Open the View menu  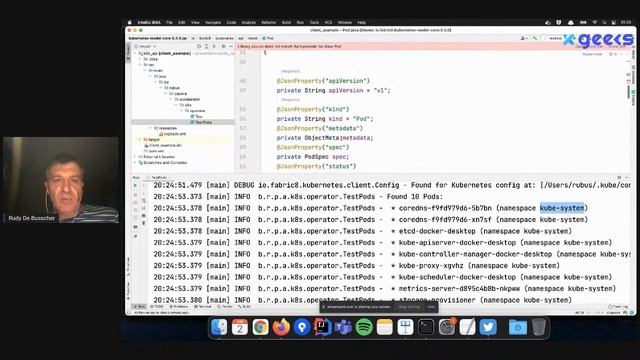[x=196, y=22]
